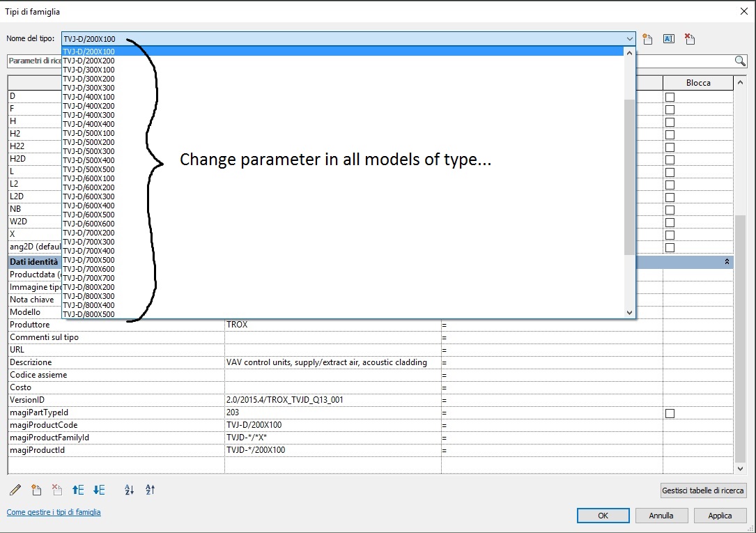Rename the current family type
756x533 pixels.
(x=668, y=39)
